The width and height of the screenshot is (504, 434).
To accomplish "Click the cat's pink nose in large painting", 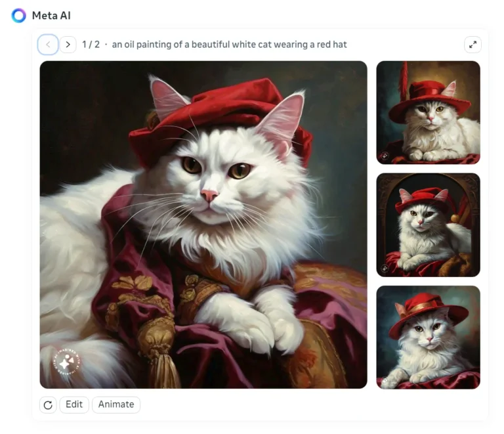I will pyautogui.click(x=209, y=196).
